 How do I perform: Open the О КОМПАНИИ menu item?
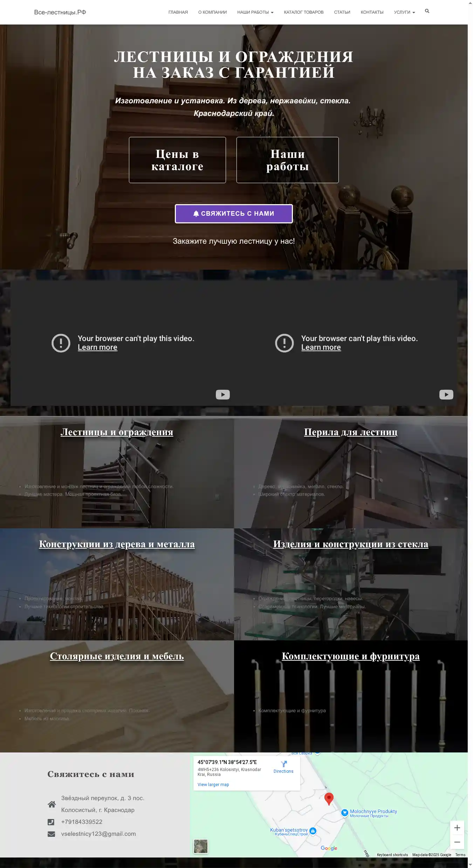[x=212, y=12]
